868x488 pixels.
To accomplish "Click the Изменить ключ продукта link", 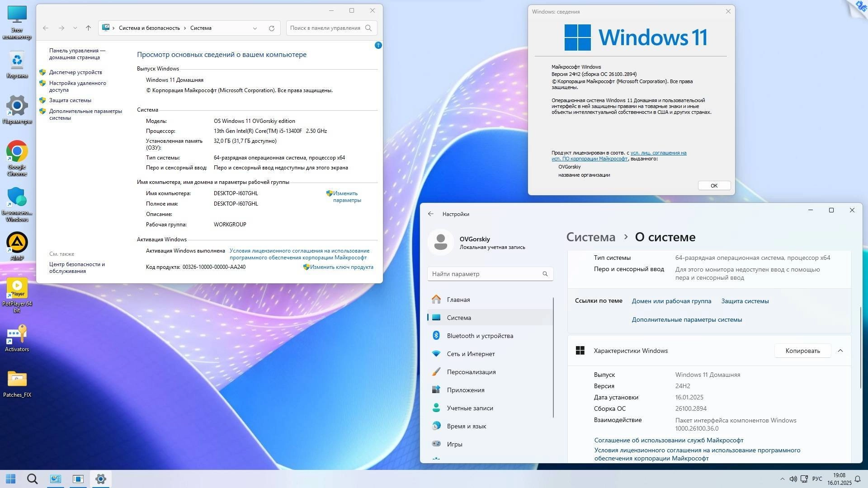I will pyautogui.click(x=341, y=267).
